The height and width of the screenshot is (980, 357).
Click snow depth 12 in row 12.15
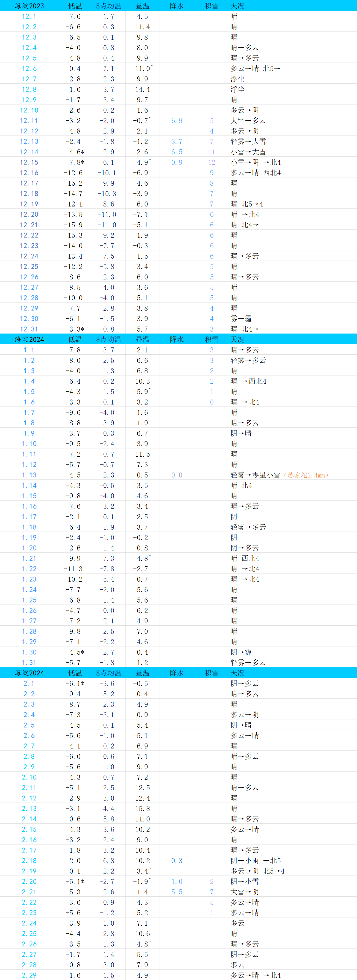pos(212,163)
